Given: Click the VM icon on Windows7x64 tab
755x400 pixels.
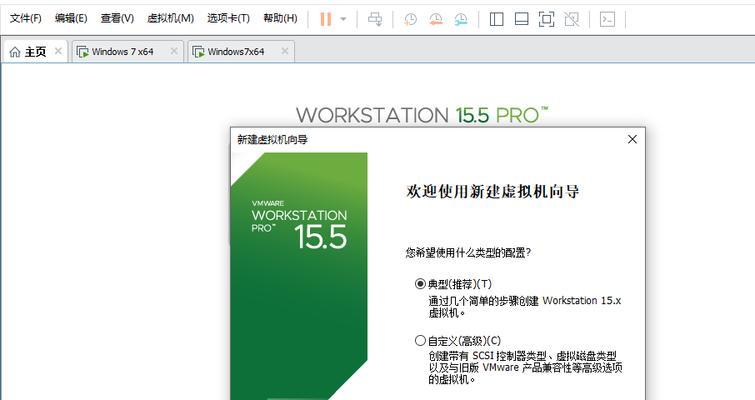Looking at the screenshot, I should coord(198,52).
